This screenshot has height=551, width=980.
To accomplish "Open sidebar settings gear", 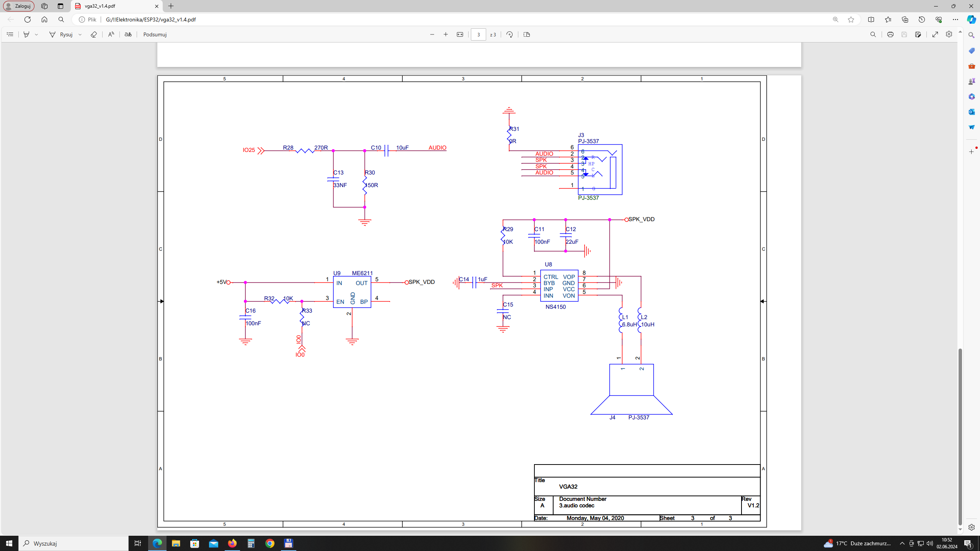I will [972, 527].
